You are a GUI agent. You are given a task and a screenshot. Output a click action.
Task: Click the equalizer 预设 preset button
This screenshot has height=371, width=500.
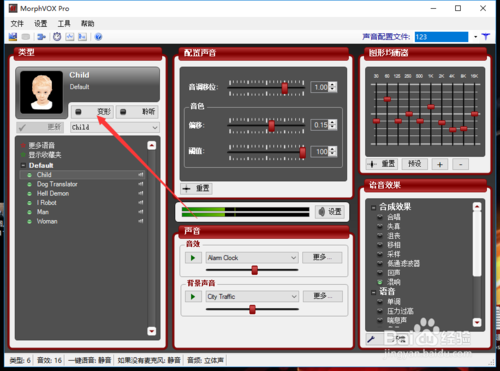[x=415, y=164]
